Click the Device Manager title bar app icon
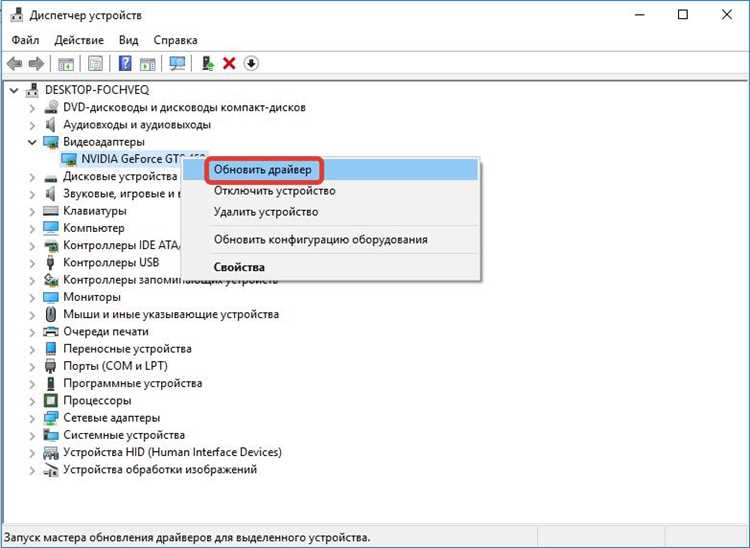This screenshot has width=750, height=548. click(x=16, y=15)
